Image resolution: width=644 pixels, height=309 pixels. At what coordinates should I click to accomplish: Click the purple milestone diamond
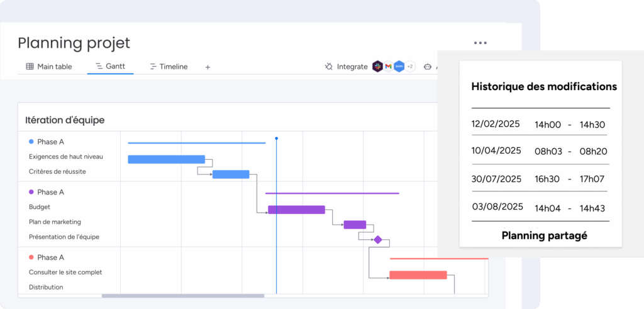tap(378, 240)
